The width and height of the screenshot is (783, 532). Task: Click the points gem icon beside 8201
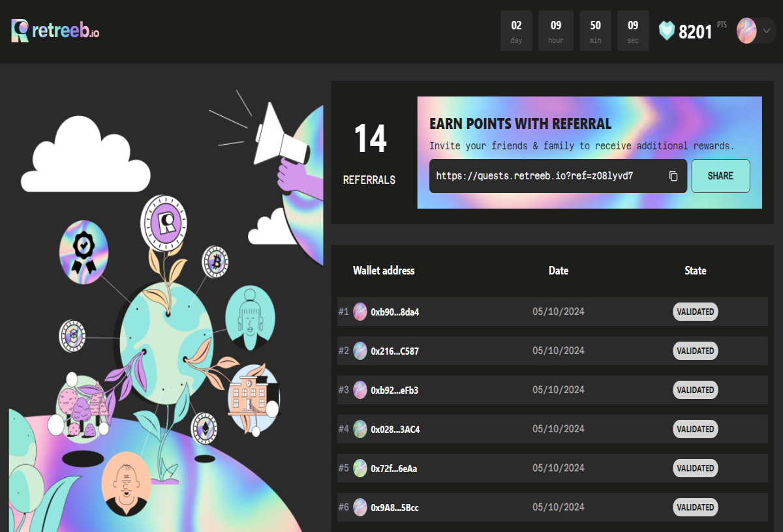click(666, 31)
